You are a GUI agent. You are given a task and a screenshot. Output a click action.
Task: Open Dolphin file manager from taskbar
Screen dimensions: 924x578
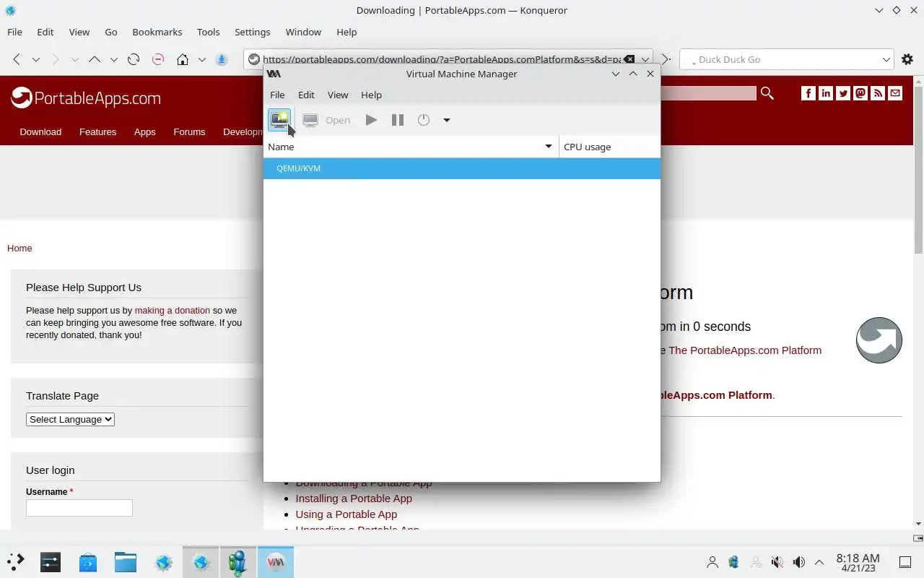pyautogui.click(x=126, y=562)
